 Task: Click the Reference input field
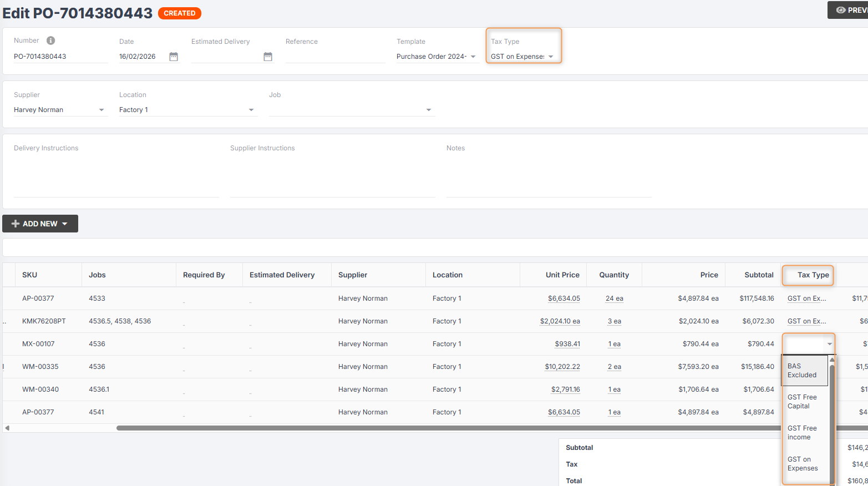(336, 57)
